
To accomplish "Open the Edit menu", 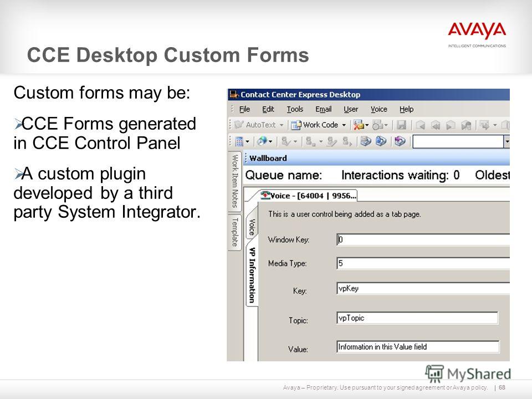I will [x=268, y=109].
